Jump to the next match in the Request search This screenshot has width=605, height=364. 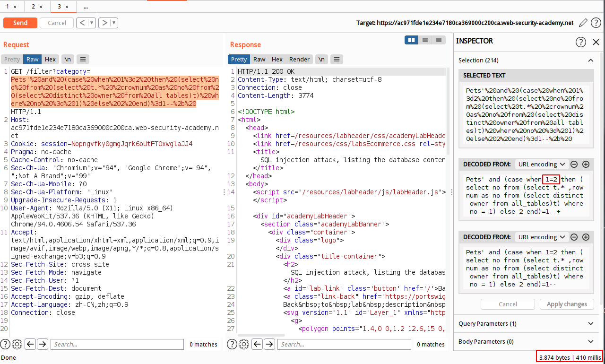coord(42,344)
